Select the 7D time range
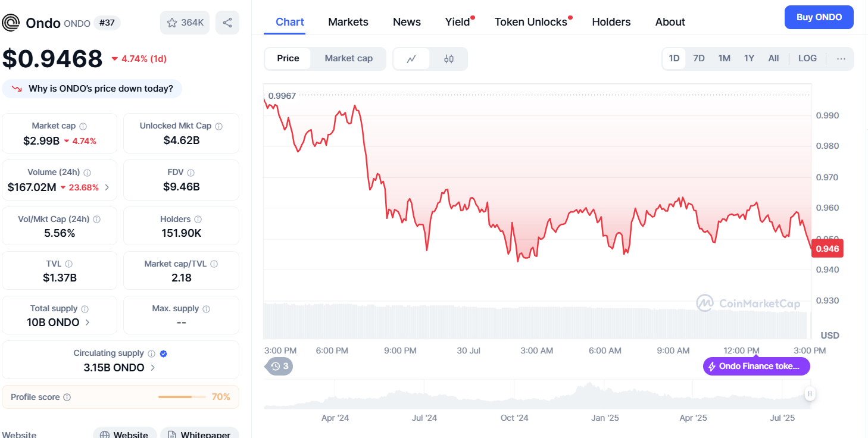 [699, 58]
